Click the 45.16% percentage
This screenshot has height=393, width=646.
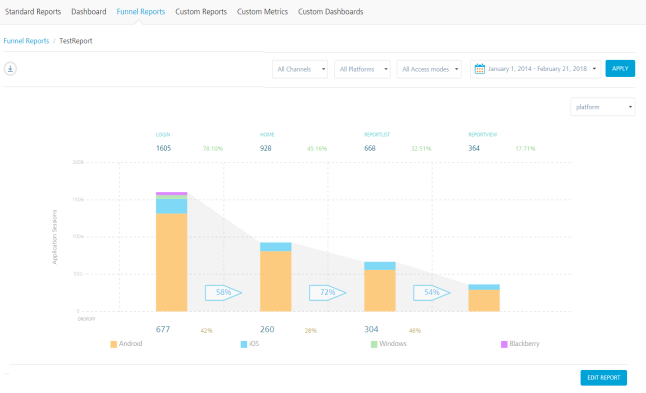317,149
